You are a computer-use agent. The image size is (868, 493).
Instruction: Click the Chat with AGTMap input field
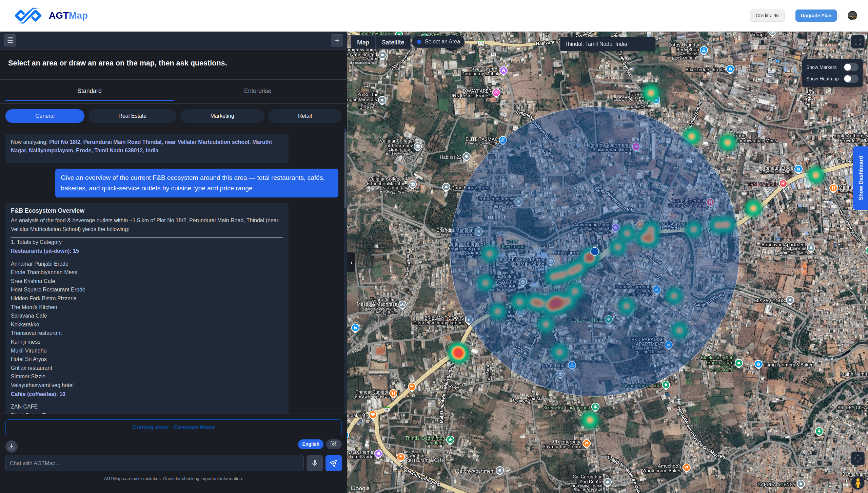click(x=154, y=463)
